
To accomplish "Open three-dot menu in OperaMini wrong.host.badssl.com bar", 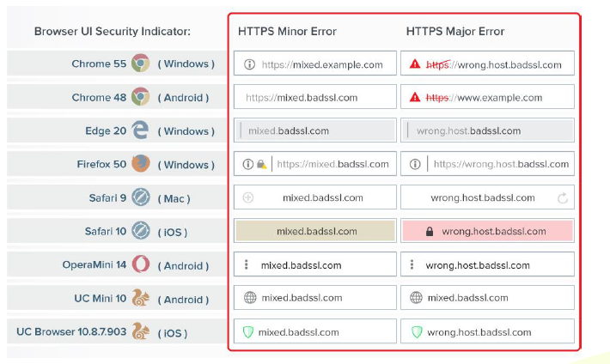I will pyautogui.click(x=415, y=265).
